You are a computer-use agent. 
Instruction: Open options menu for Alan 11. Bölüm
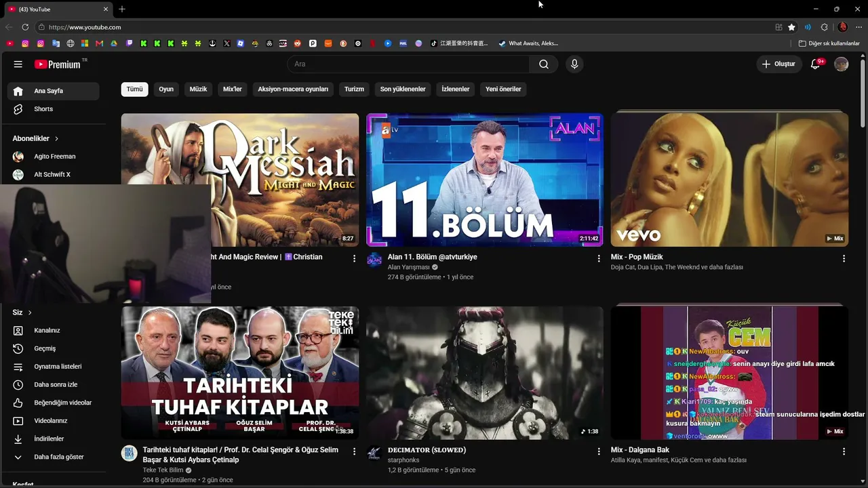(x=599, y=258)
